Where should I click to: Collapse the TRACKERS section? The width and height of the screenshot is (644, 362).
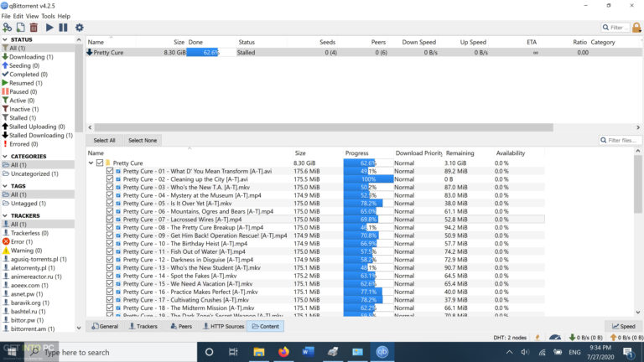[5, 215]
